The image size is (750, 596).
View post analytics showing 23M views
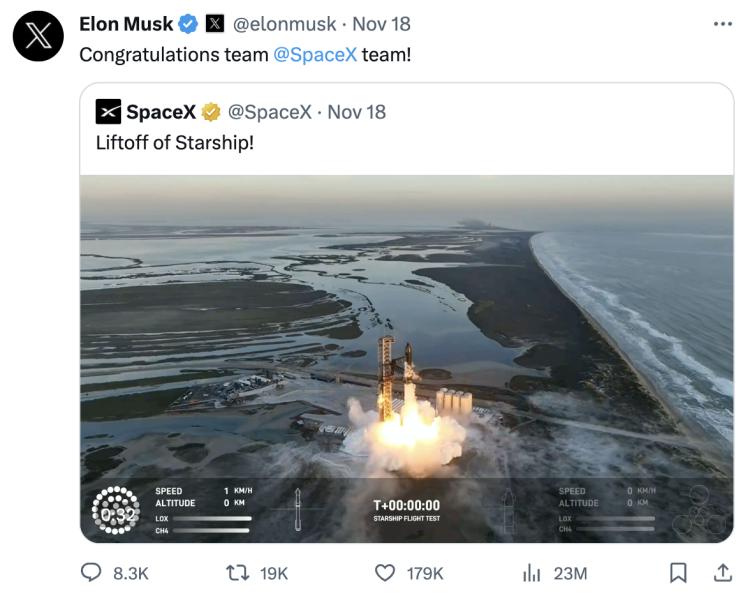tap(532, 572)
